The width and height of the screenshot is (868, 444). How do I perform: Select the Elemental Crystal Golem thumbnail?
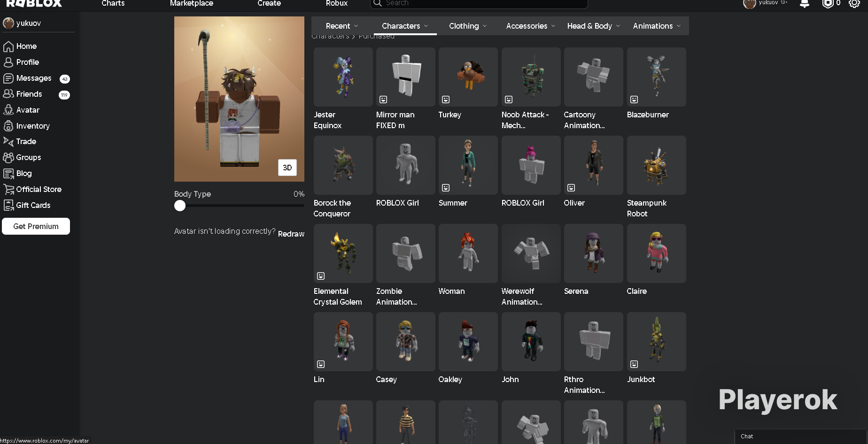343,253
